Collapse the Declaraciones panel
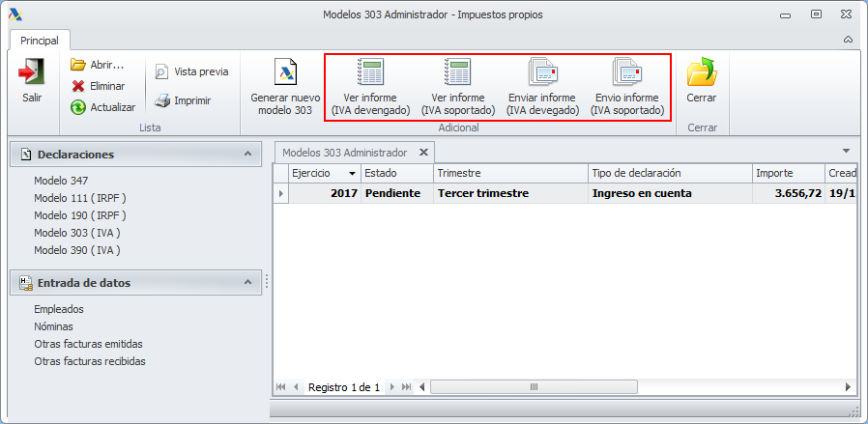This screenshot has width=868, height=424. [248, 155]
